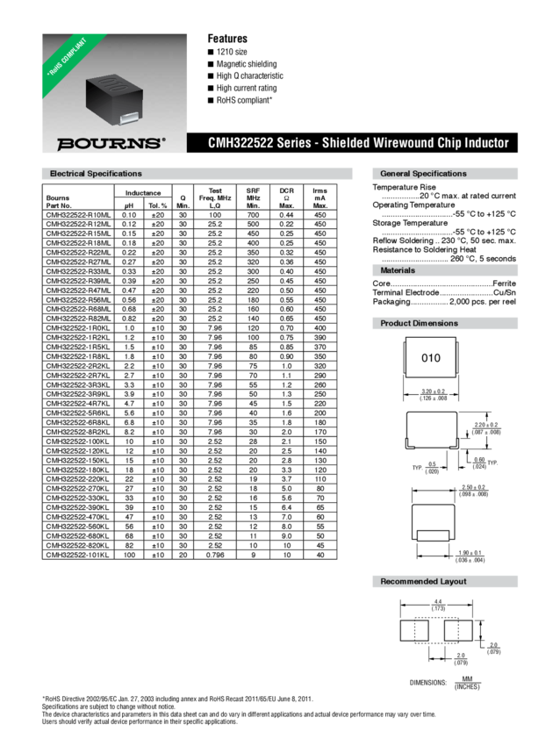This screenshot has width=560, height=746.
Task: Click the DIMENSIONS MM/(INCHES) note
Action: [445, 683]
